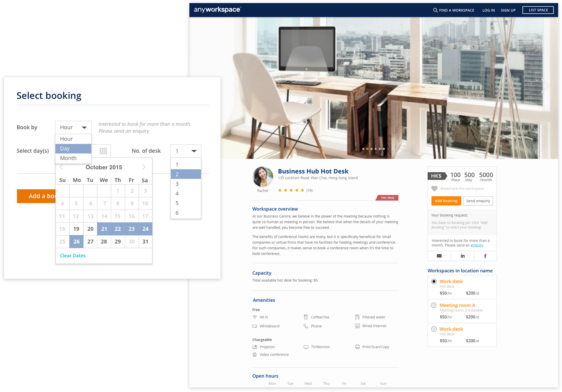
Task: Open the calendar grid icon for Select day(s)
Action: coord(103,151)
